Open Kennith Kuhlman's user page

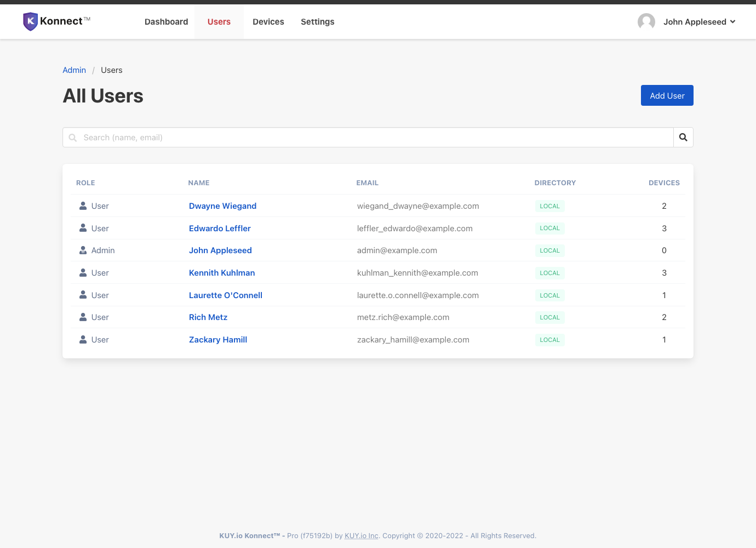pyautogui.click(x=222, y=273)
